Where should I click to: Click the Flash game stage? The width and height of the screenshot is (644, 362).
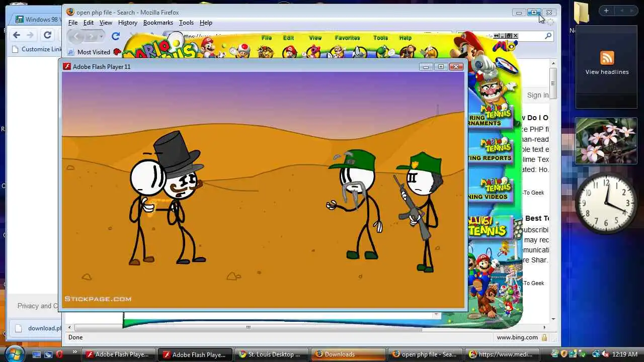pos(263,190)
